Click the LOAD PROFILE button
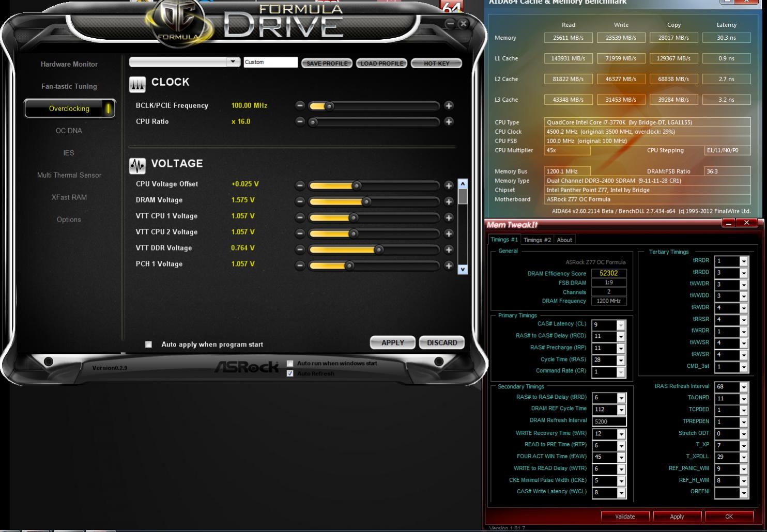767x532 pixels. tap(381, 63)
